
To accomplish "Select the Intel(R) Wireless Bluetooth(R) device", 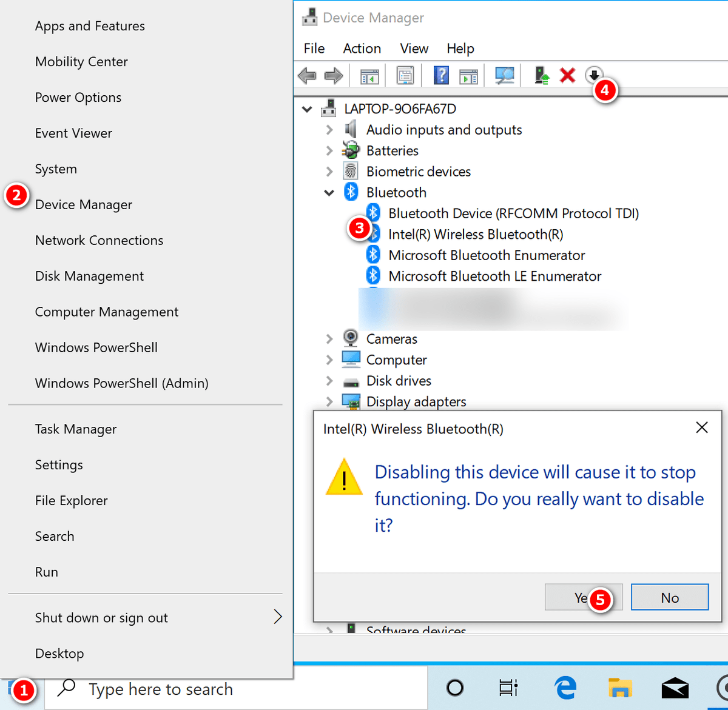I will click(x=475, y=234).
